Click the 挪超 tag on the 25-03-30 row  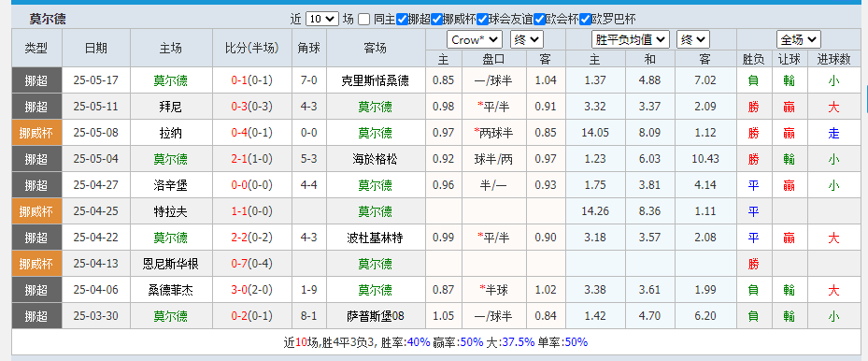[x=36, y=317]
